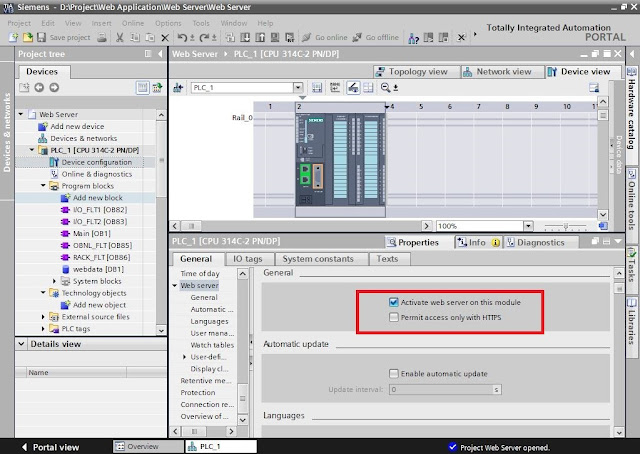Viewport: 640px width, 454px height.
Task: Select Protection in properties navigation
Action: (198, 392)
